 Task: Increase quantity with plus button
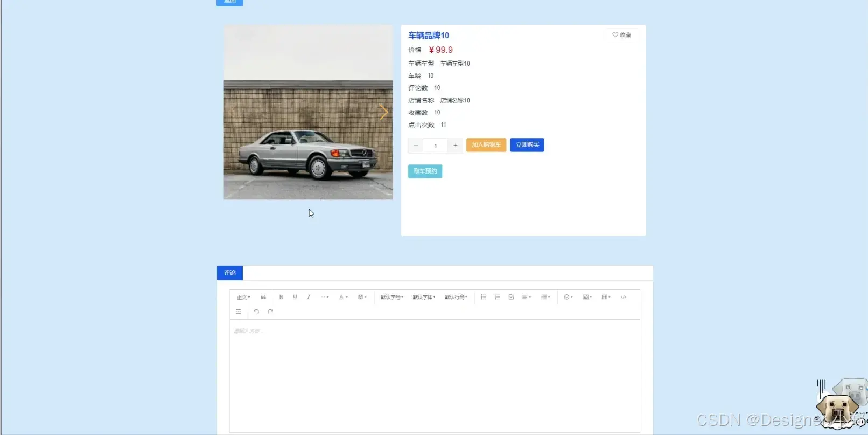(x=456, y=146)
